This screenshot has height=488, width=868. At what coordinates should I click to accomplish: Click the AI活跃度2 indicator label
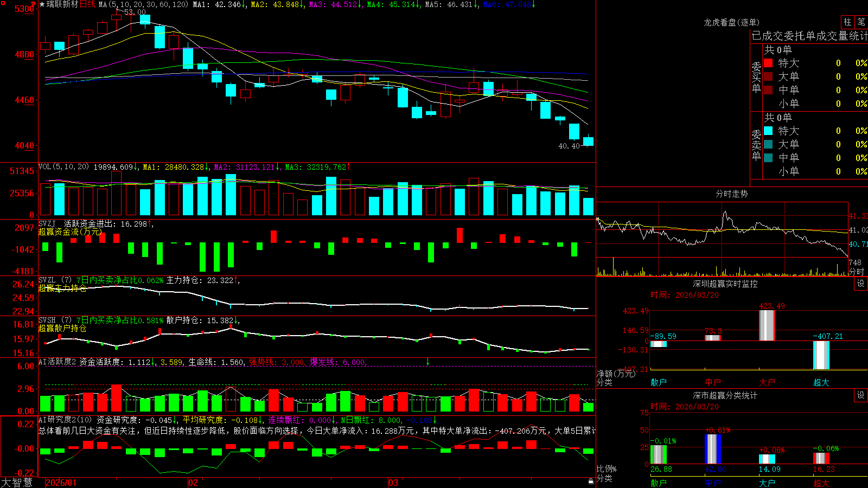point(58,362)
